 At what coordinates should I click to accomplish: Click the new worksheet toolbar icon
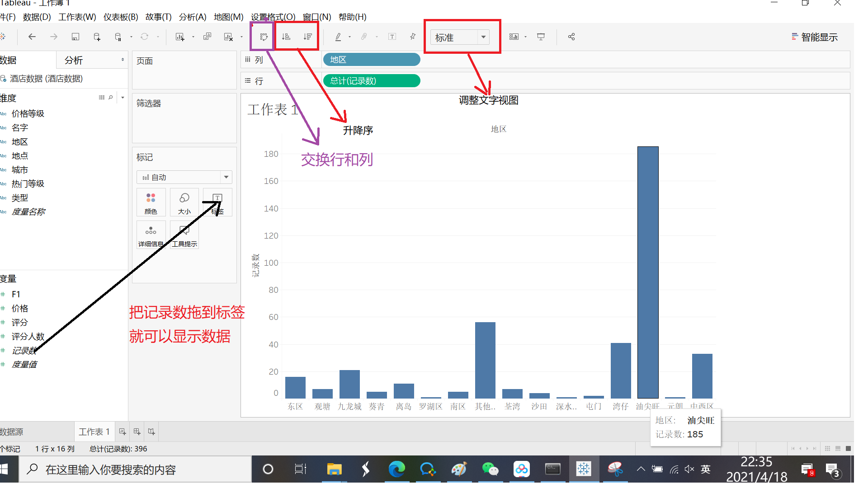[x=180, y=37]
